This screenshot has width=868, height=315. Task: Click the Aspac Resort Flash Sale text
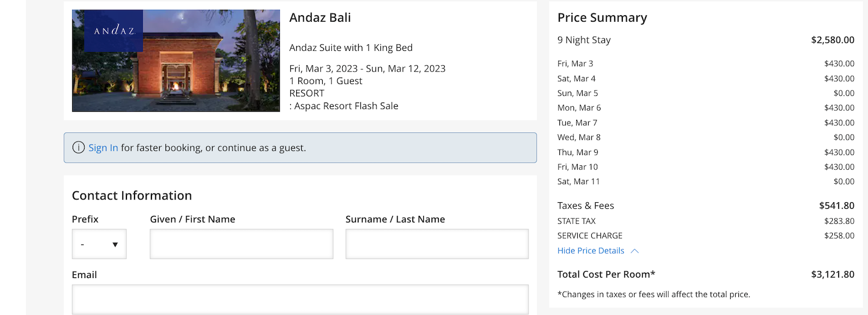coord(346,106)
